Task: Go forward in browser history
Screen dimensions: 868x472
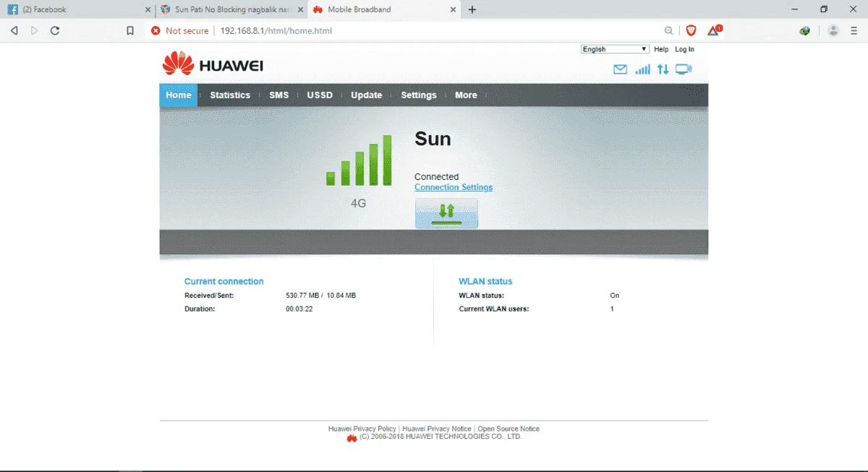Action: click(x=34, y=30)
